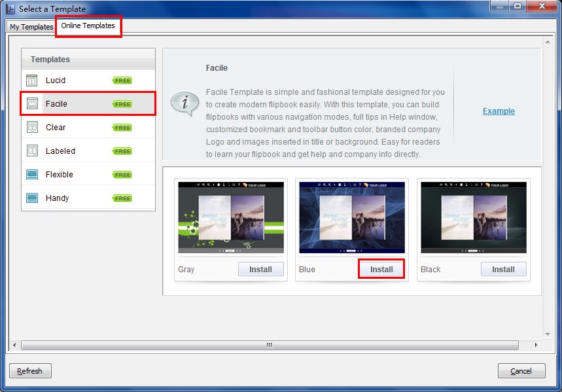Click the app icon in title bar
This screenshot has width=562, height=392.
point(10,9)
